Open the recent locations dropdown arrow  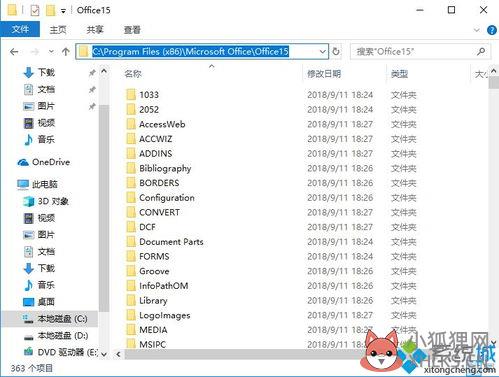(x=51, y=52)
